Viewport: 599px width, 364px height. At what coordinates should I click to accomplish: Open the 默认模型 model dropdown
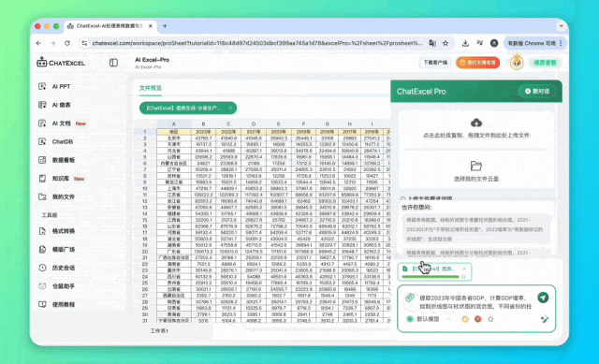point(430,319)
